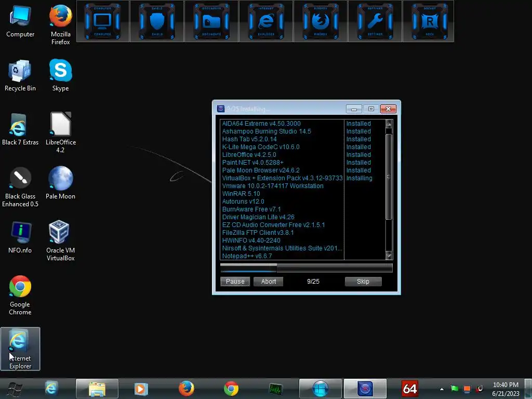Select Black Glass Enhanced 0.5 icon

[x=20, y=187]
